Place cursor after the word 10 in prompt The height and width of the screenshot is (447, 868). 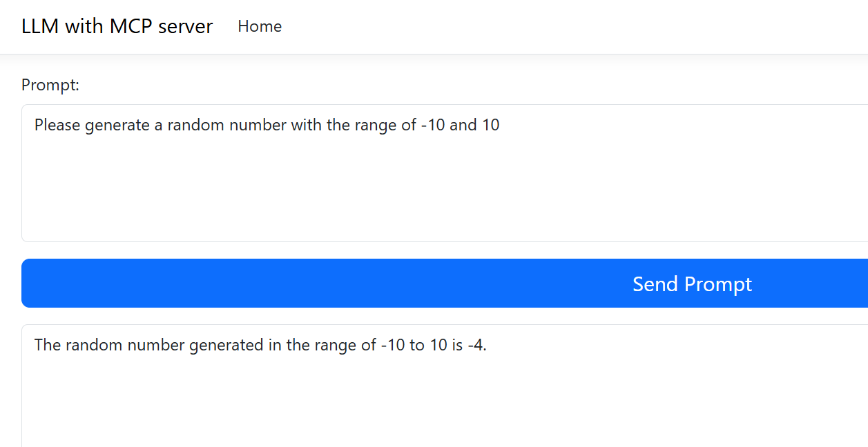[x=501, y=125]
